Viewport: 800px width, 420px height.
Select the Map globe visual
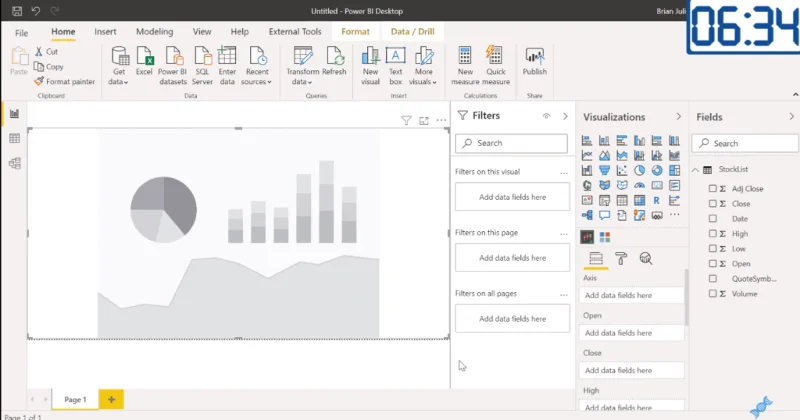587,185
